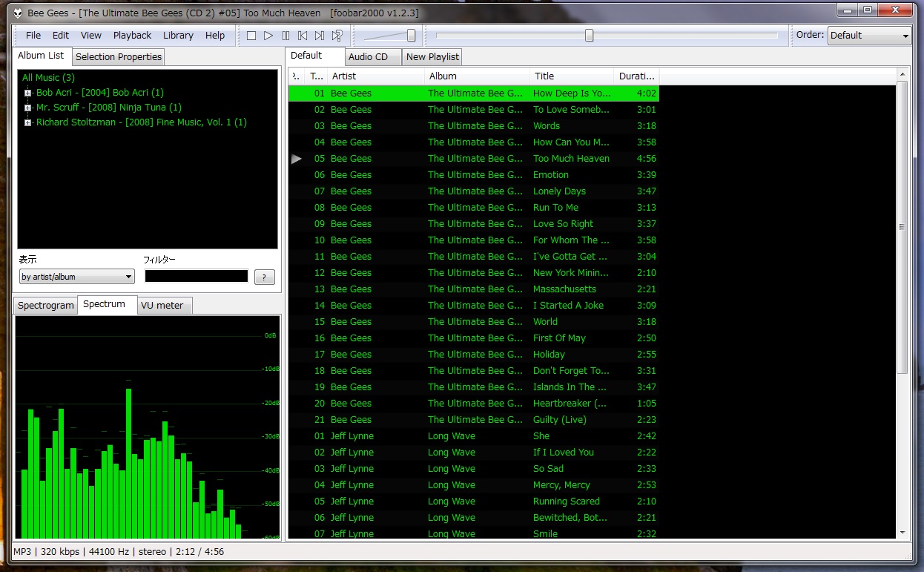The image size is (924, 572).
Task: Select the 'Emotion' track
Action: coord(473,175)
